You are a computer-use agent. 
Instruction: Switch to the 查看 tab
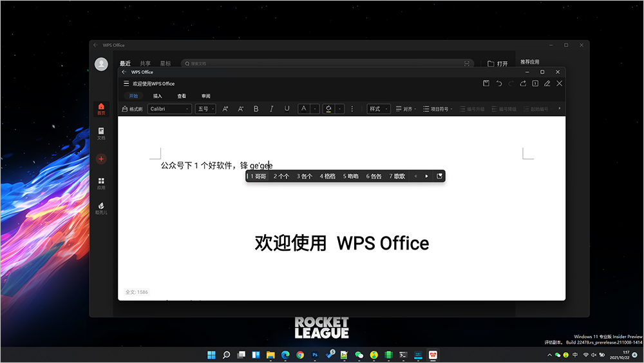pos(182,96)
